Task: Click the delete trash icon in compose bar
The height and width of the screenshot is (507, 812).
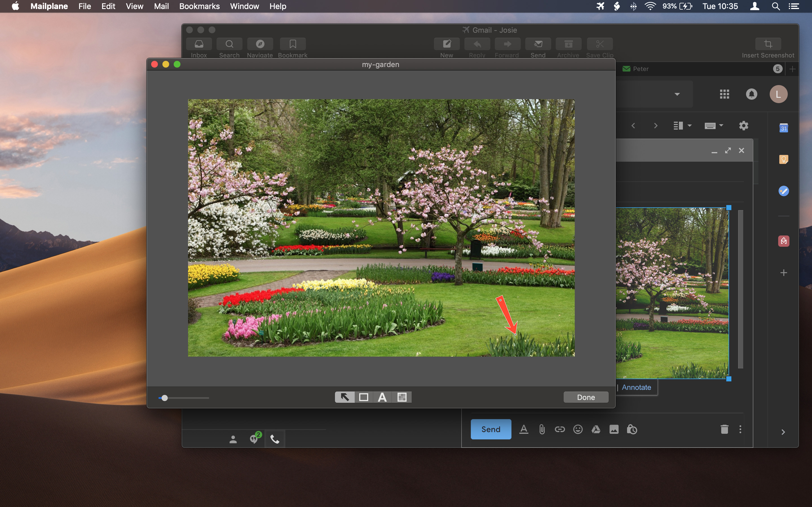Action: tap(724, 429)
